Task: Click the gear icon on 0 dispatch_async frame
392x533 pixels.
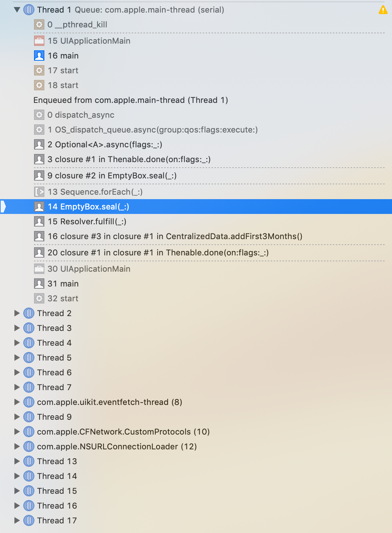Action: pyautogui.click(x=39, y=115)
